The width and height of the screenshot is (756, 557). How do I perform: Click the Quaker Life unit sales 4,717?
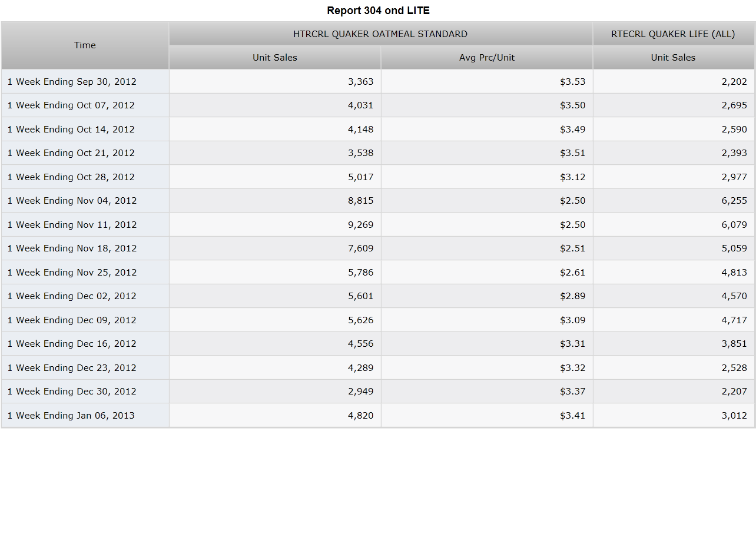pyautogui.click(x=734, y=320)
